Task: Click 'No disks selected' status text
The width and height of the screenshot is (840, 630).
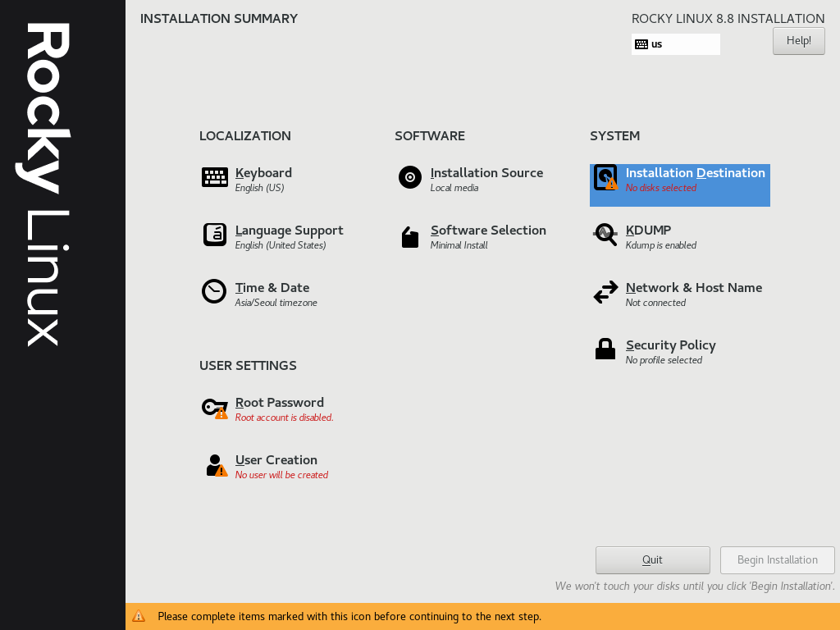Action: pos(661,188)
